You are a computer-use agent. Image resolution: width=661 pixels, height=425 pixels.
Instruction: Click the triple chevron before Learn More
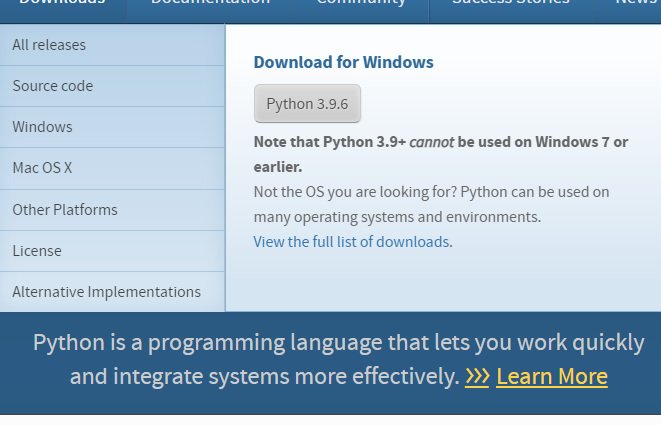tap(477, 377)
